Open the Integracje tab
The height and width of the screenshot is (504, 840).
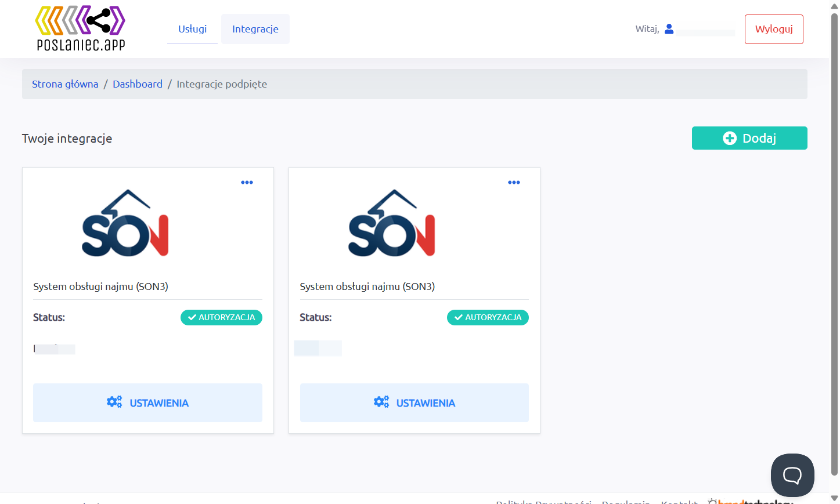[x=255, y=29]
